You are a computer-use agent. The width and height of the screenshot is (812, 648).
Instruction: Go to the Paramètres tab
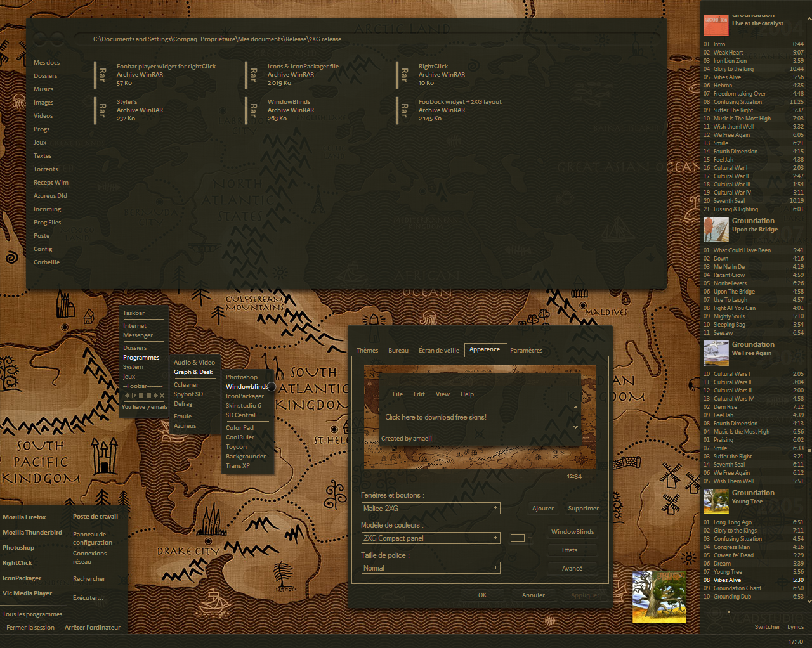pyautogui.click(x=527, y=351)
